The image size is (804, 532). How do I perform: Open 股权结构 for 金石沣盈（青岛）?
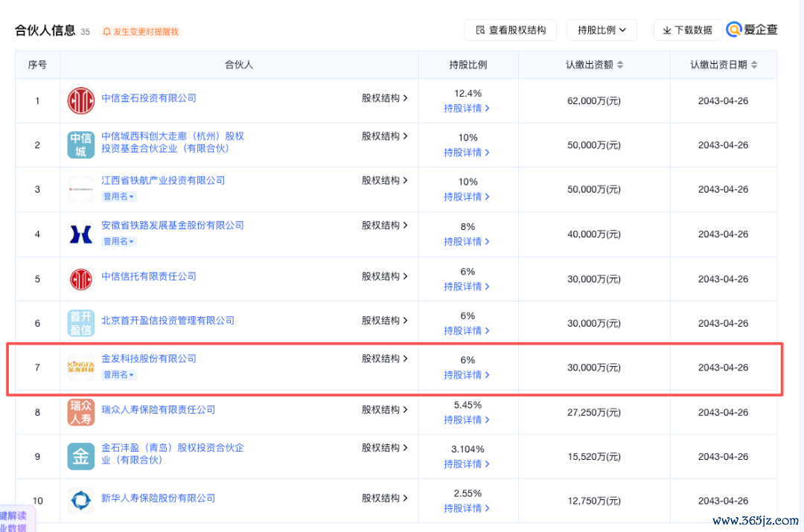385,447
